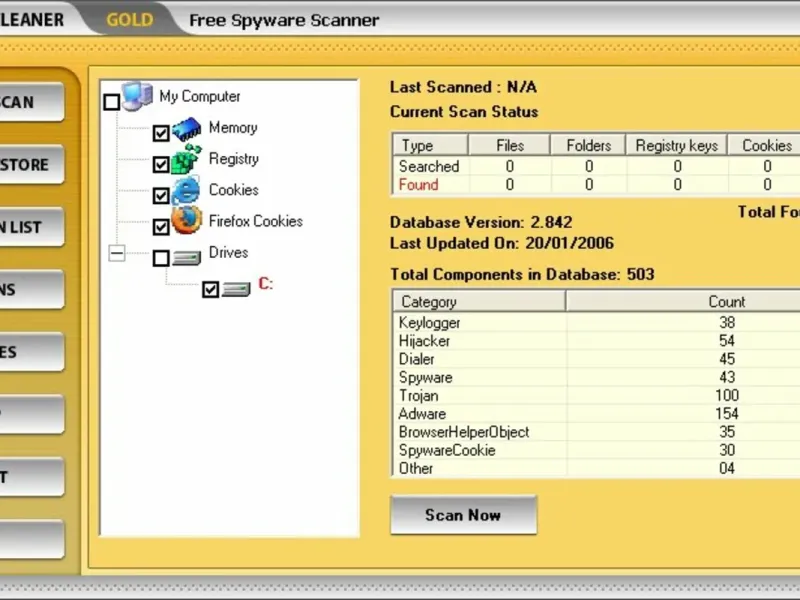This screenshot has width=800, height=600.
Task: Check the Drives checkbox
Action: point(161,258)
